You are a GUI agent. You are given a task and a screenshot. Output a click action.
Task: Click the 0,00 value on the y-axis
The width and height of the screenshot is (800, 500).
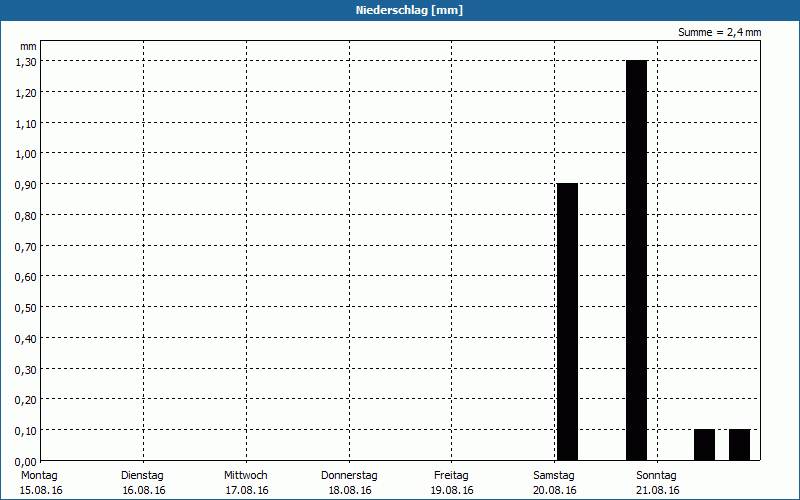click(x=26, y=461)
